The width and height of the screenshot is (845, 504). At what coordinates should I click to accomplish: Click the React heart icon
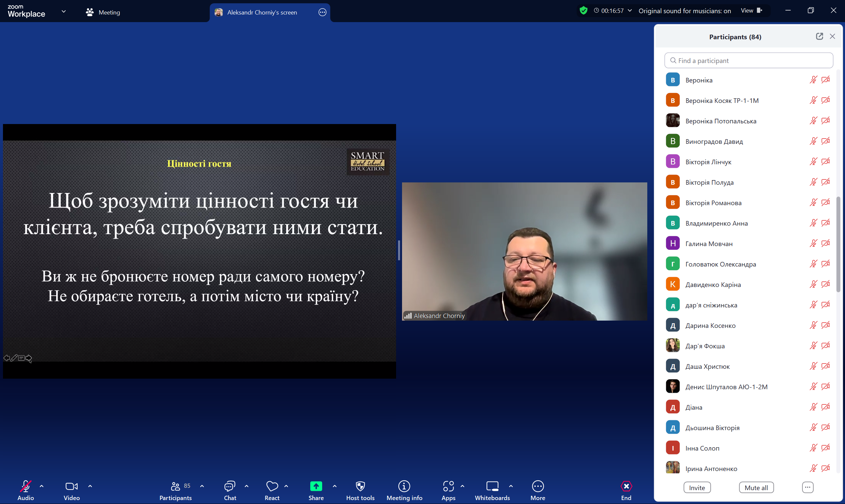[x=272, y=486]
